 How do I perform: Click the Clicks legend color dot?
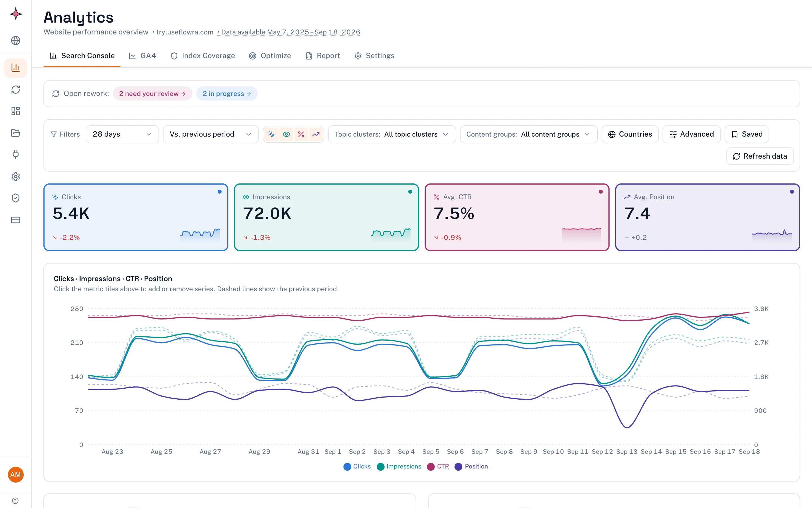tap(347, 466)
